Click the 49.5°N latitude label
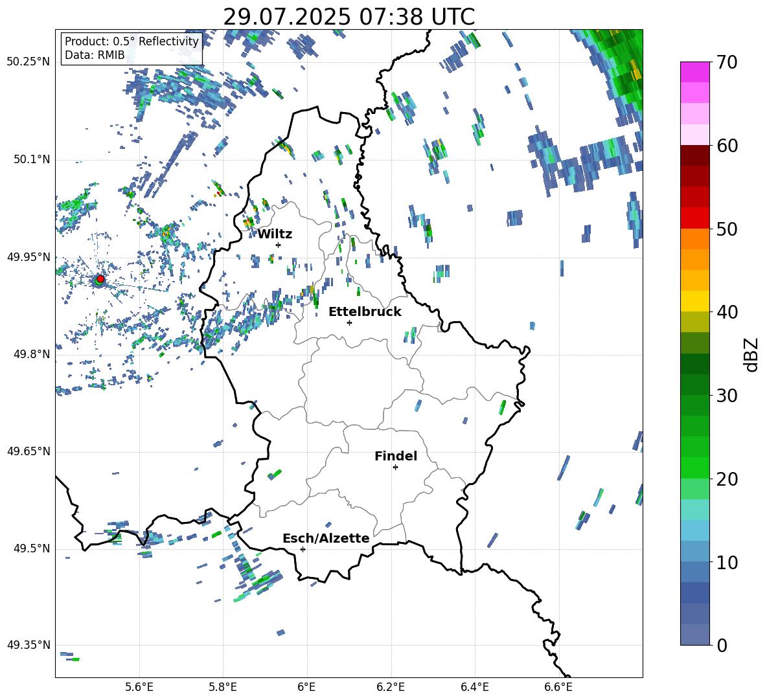 [31, 548]
